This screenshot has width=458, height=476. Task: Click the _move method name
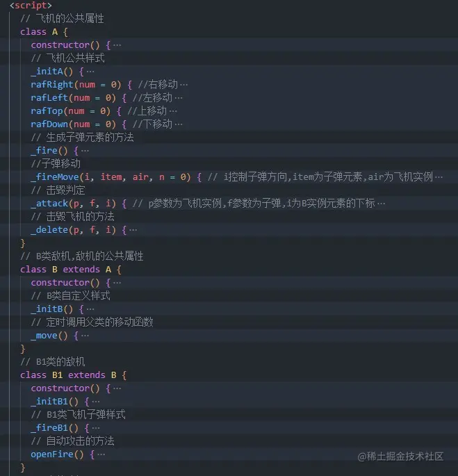(44, 336)
